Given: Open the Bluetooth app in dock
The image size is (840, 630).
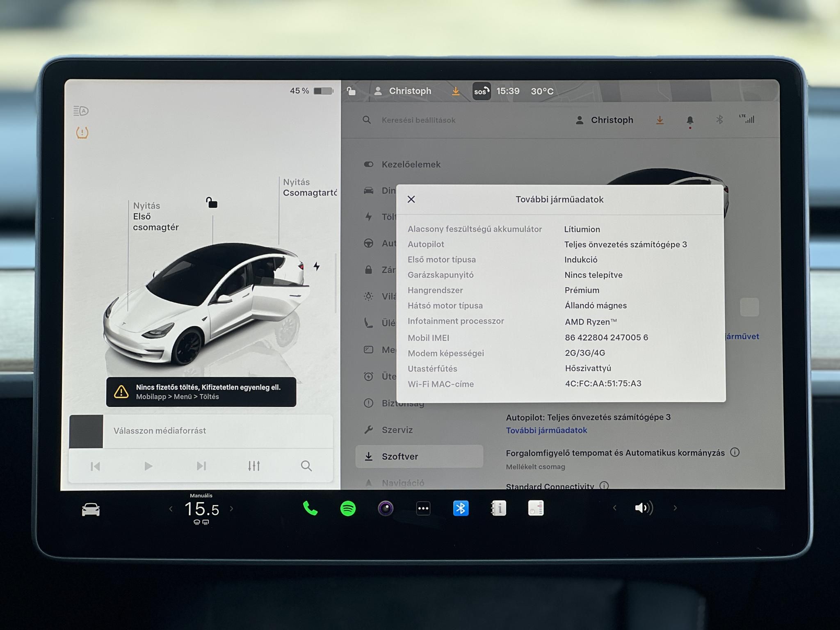Looking at the screenshot, I should [x=461, y=509].
